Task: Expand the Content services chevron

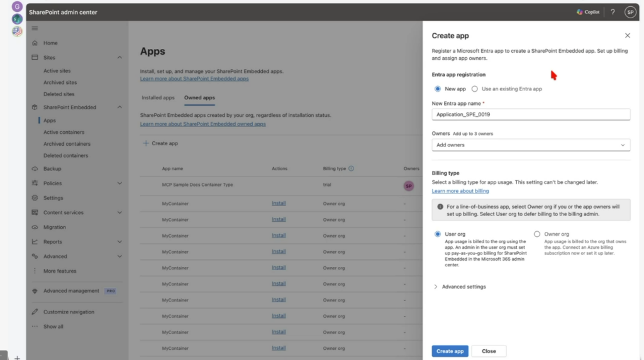Action: (x=119, y=212)
